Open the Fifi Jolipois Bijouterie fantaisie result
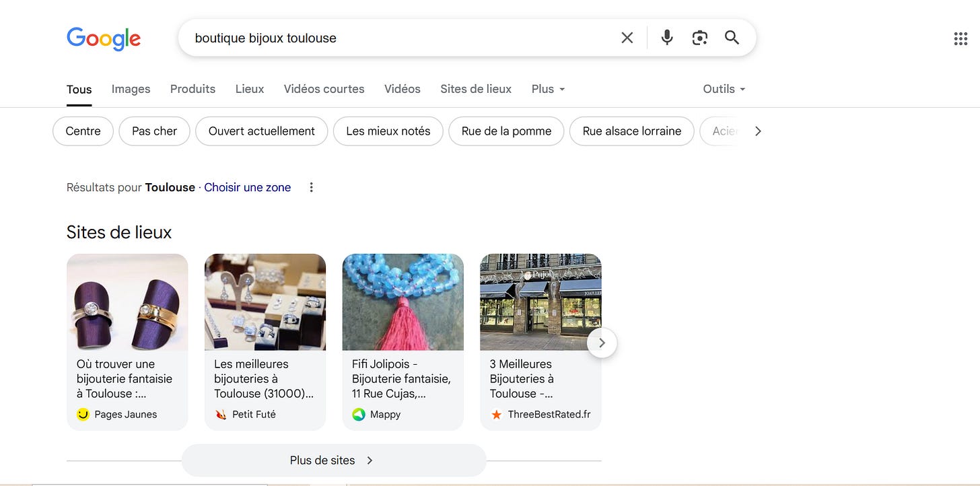The image size is (980, 486). 402,379
